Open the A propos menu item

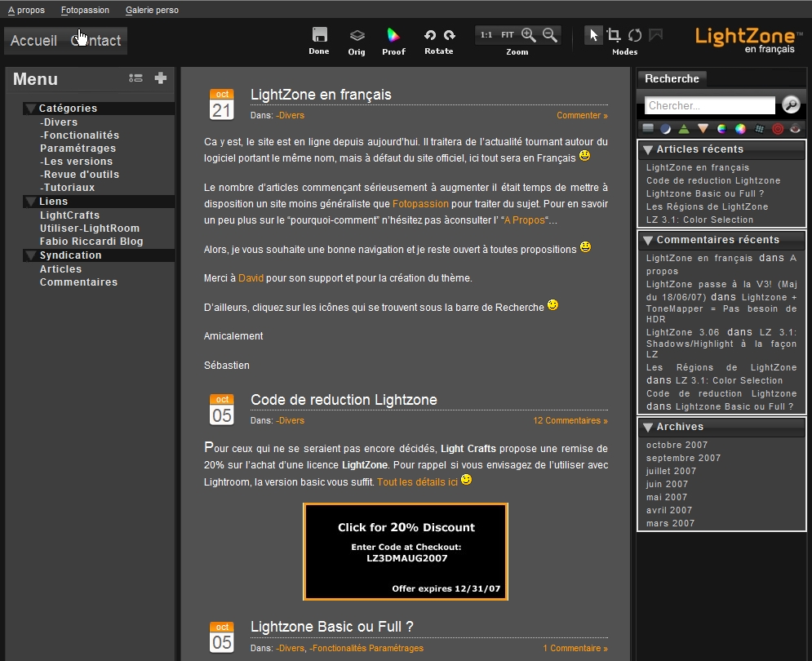pyautogui.click(x=26, y=10)
